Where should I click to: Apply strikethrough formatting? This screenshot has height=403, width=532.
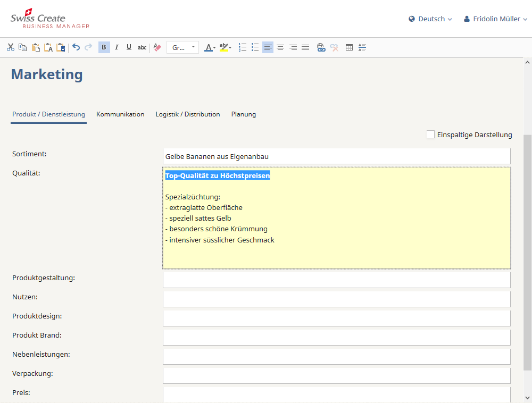point(142,47)
